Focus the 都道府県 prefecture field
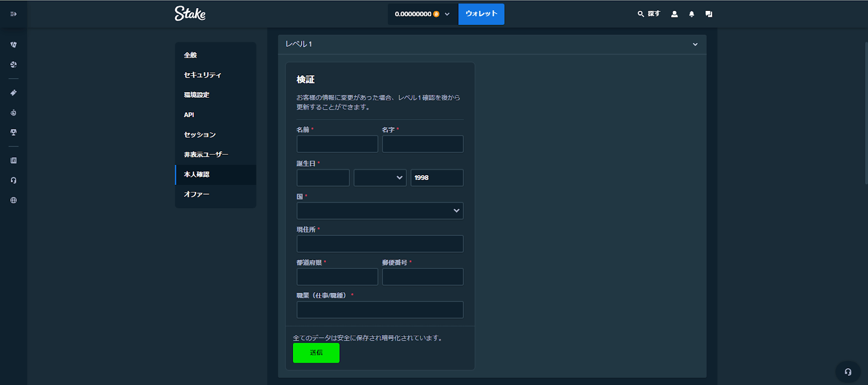The height and width of the screenshot is (385, 868). pyautogui.click(x=337, y=277)
